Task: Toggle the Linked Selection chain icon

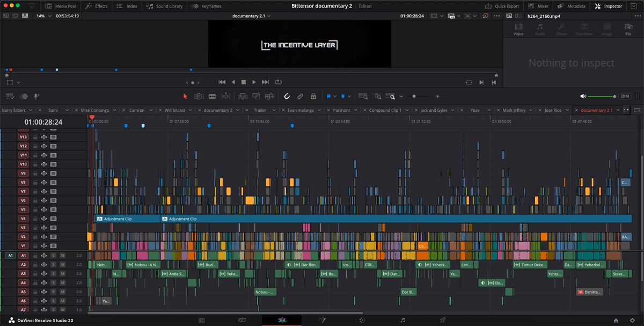Action: pos(300,96)
